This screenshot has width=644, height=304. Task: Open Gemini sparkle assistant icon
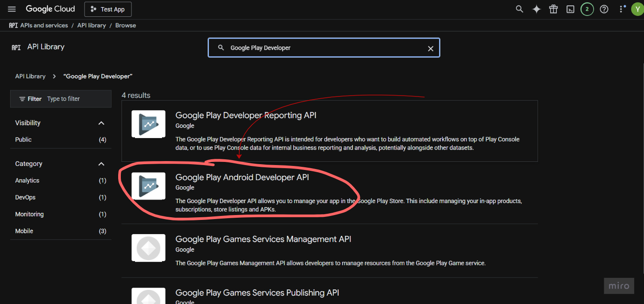536,9
